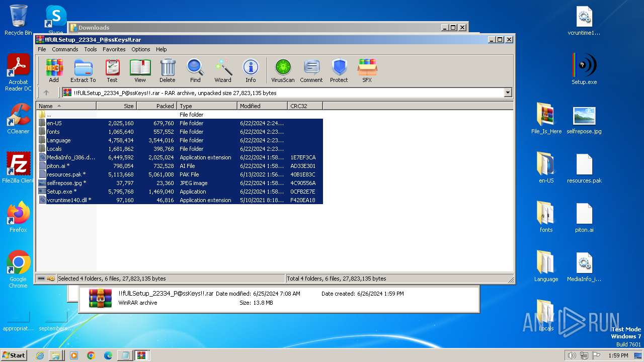
Task: Select MediaInfo_i386 application extension row
Action: [x=180, y=157]
